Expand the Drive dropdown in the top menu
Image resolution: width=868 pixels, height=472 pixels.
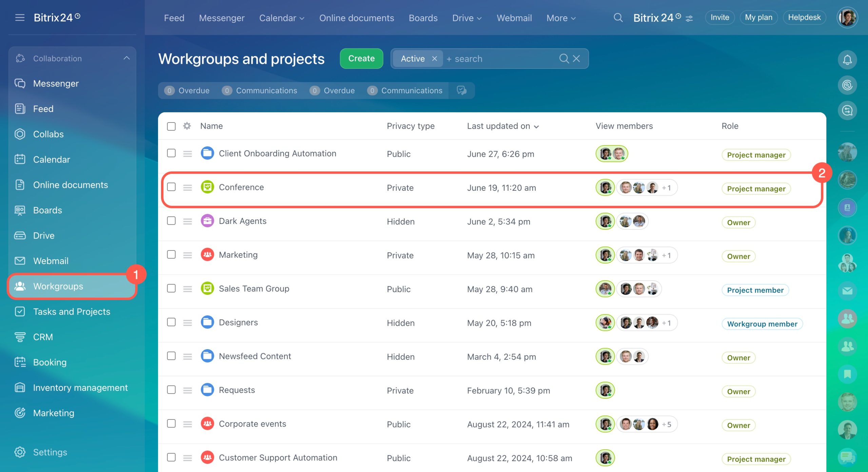click(467, 18)
